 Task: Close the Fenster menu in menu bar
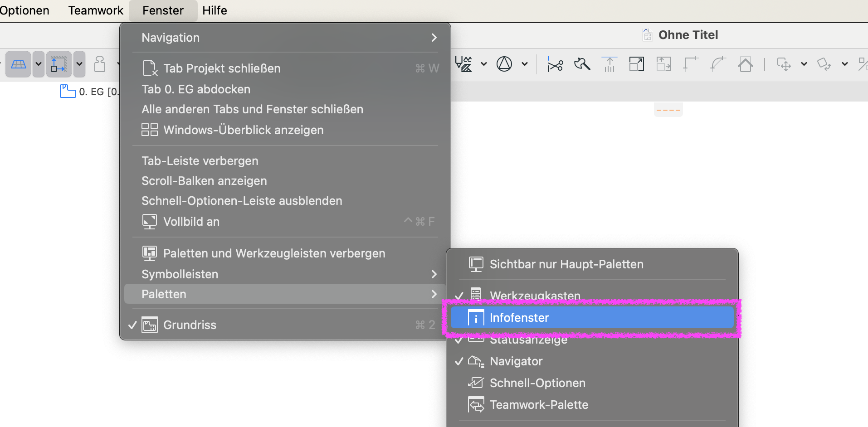pyautogui.click(x=163, y=10)
